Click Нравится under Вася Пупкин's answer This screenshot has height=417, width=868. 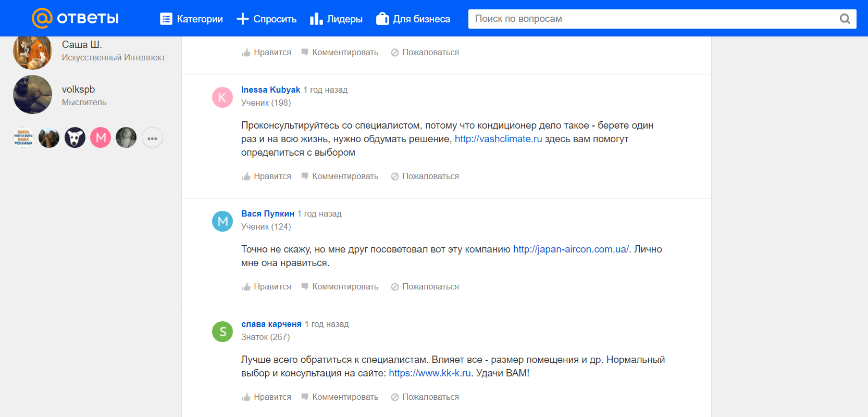tap(272, 287)
